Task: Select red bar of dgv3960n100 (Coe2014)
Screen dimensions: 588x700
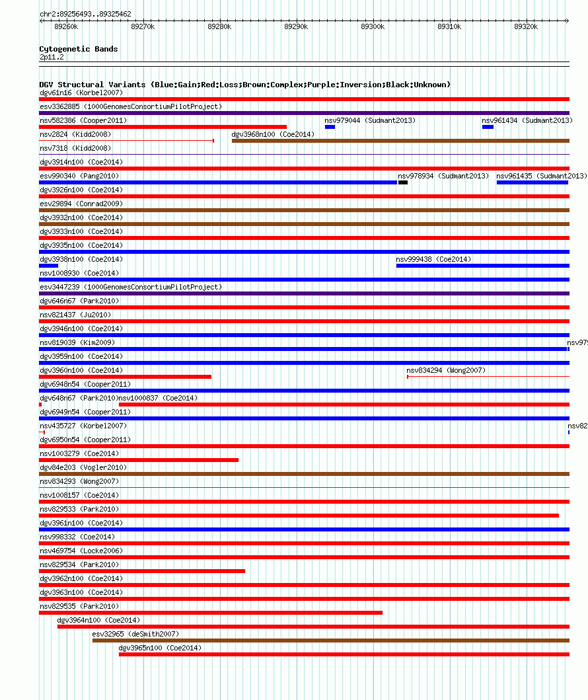Action: (126, 377)
